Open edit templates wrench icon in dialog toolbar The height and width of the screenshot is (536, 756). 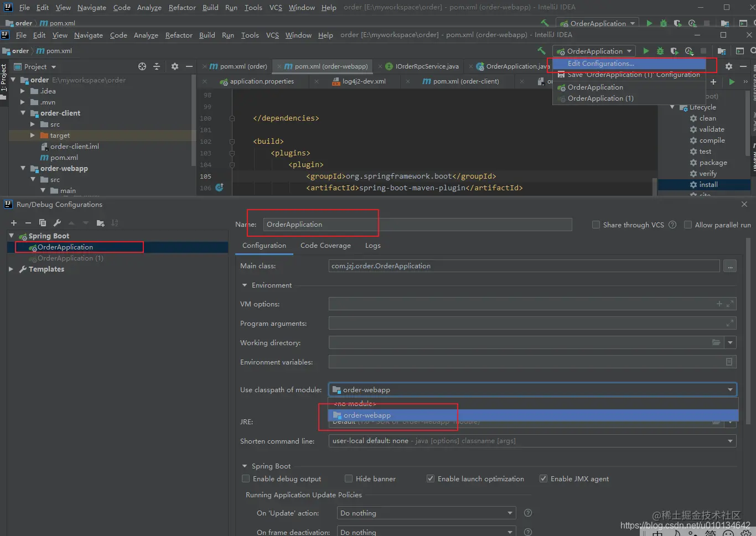pyautogui.click(x=57, y=223)
